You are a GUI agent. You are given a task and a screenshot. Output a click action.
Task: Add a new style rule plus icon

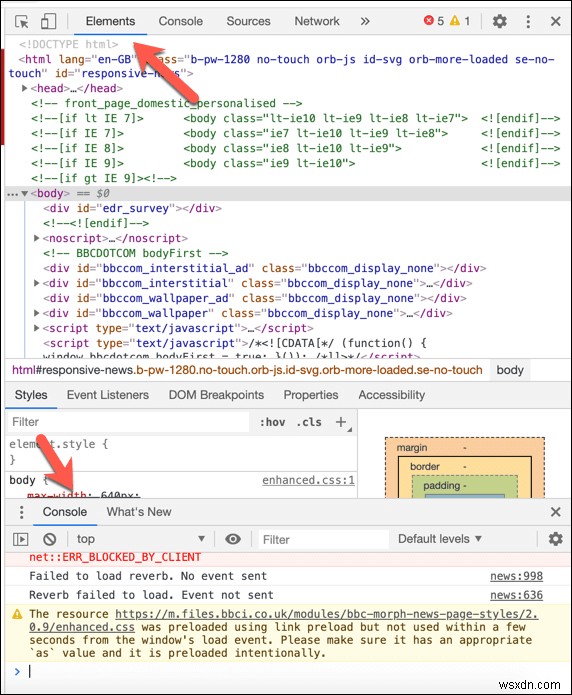coord(341,422)
